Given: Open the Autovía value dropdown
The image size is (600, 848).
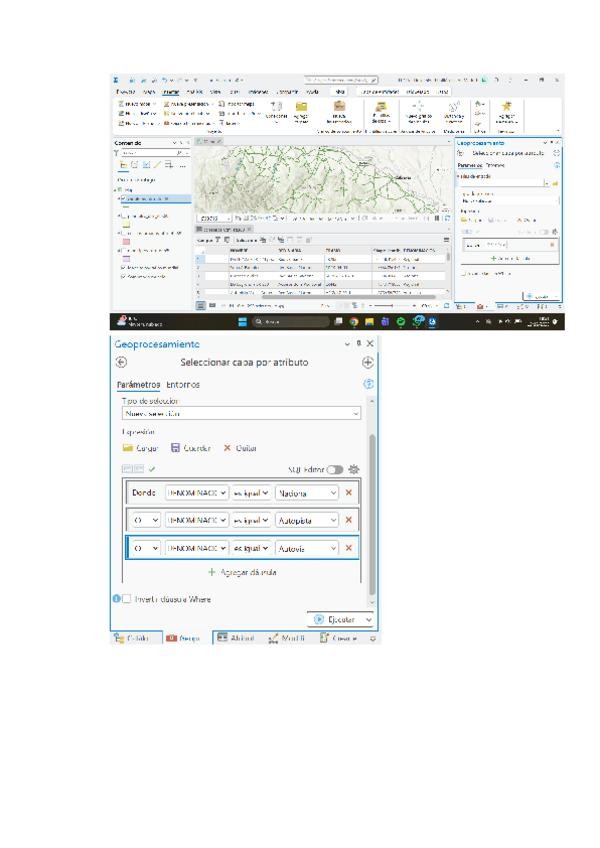Looking at the screenshot, I should [307, 548].
